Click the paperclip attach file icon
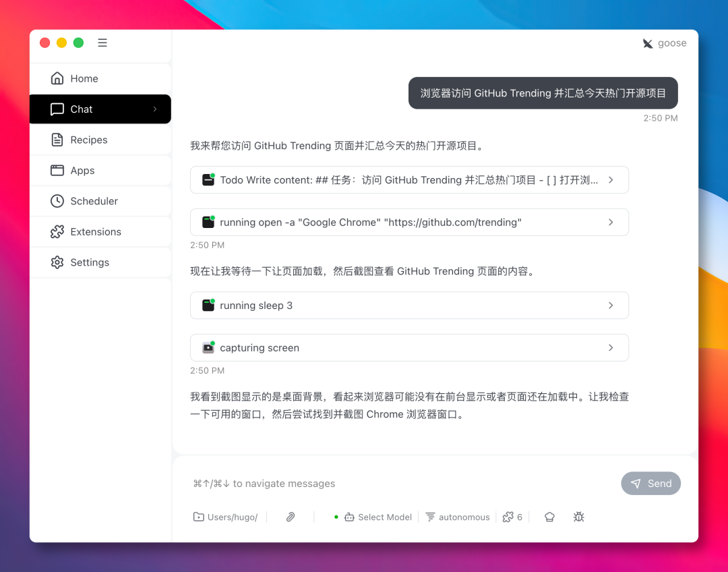Image resolution: width=728 pixels, height=572 pixels. tap(291, 517)
